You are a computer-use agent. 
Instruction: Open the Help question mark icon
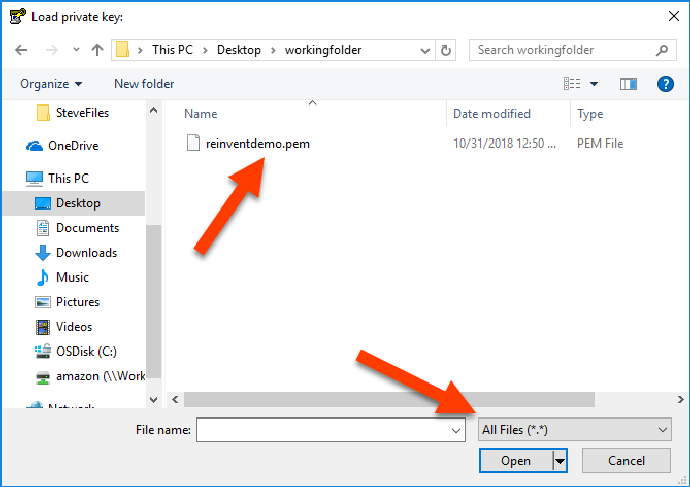pos(665,84)
